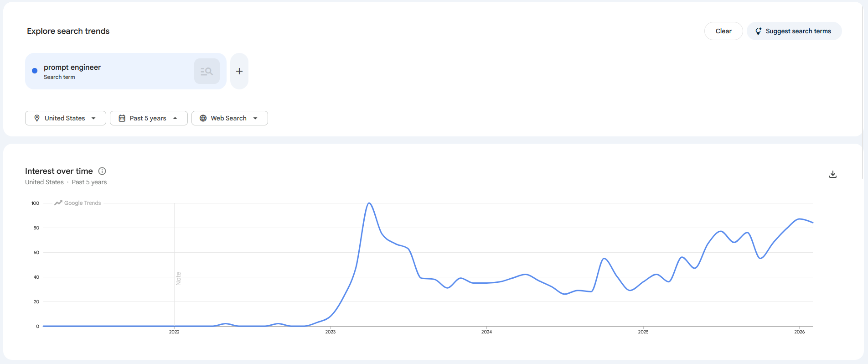This screenshot has height=364, width=868.
Task: Add a comparison term with the plus button
Action: [x=239, y=71]
